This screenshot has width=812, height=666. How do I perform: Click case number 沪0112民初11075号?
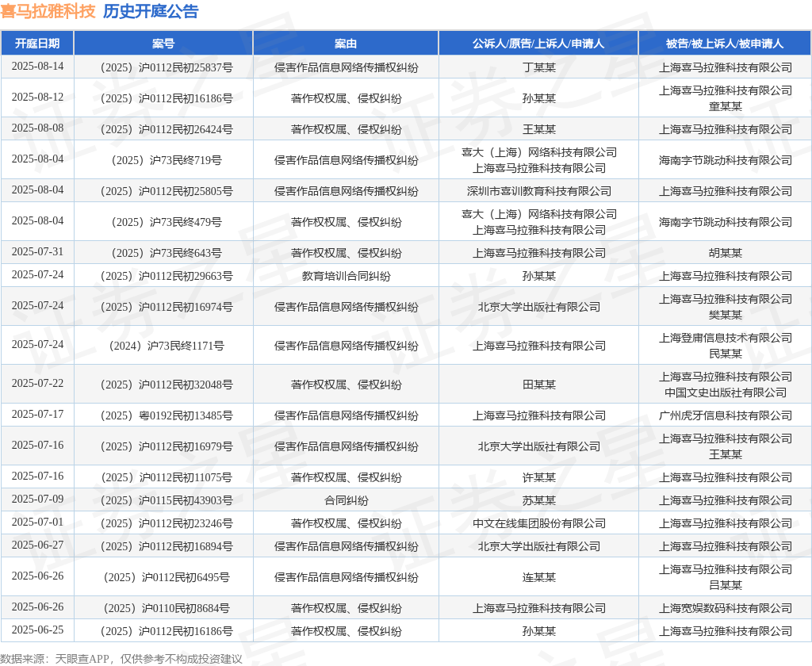point(167,477)
